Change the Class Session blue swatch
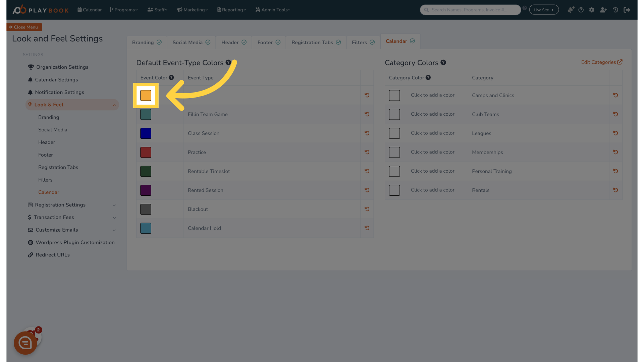 pos(146,133)
